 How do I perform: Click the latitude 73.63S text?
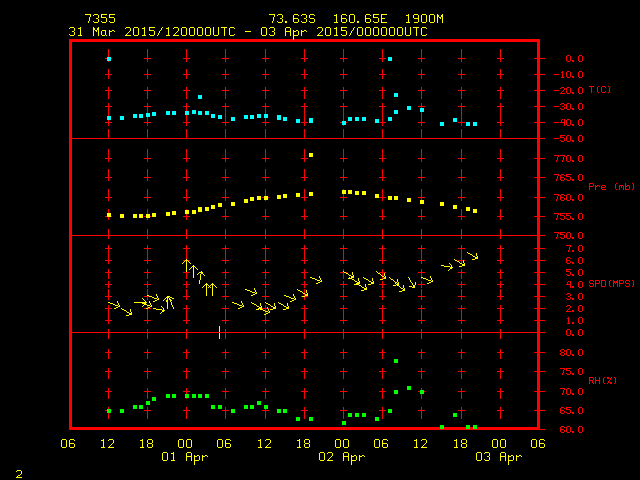(x=290, y=19)
